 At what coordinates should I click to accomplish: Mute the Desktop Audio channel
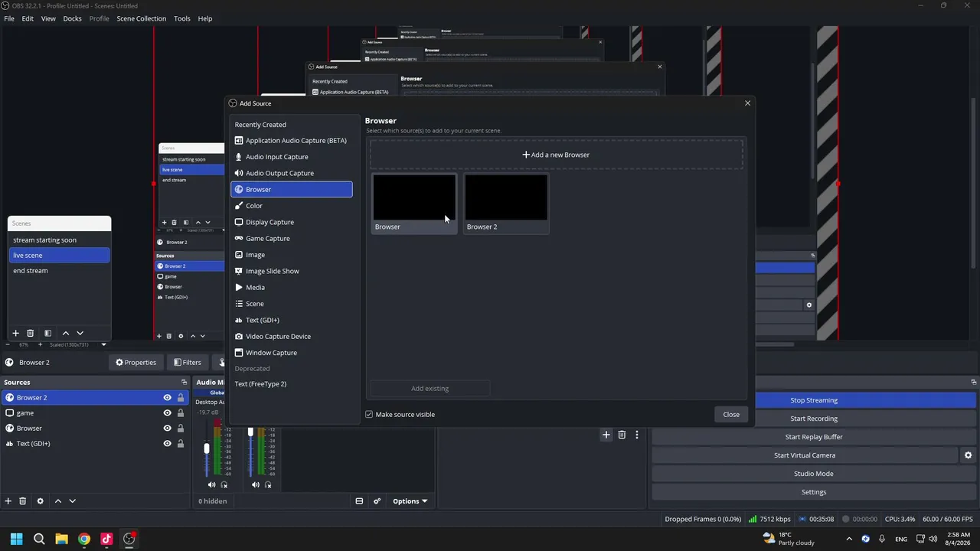pos(211,484)
